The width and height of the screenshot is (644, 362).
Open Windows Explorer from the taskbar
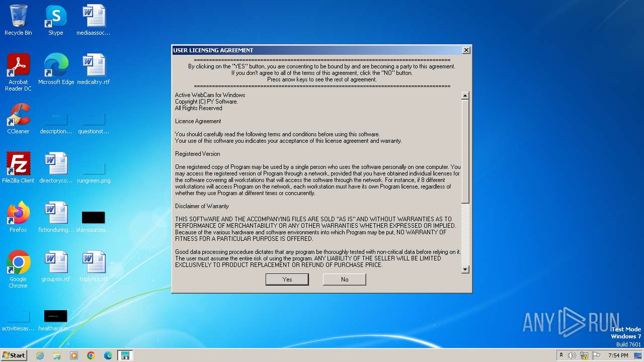[57, 355]
